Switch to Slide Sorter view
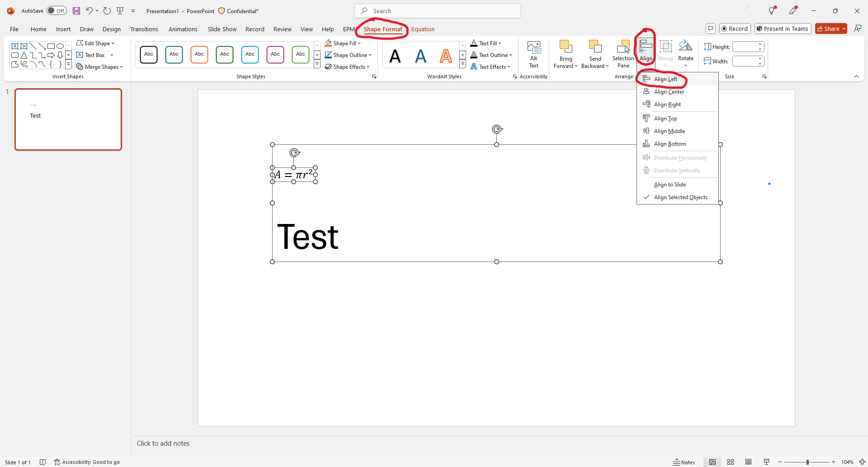The height and width of the screenshot is (467, 868). tap(731, 462)
